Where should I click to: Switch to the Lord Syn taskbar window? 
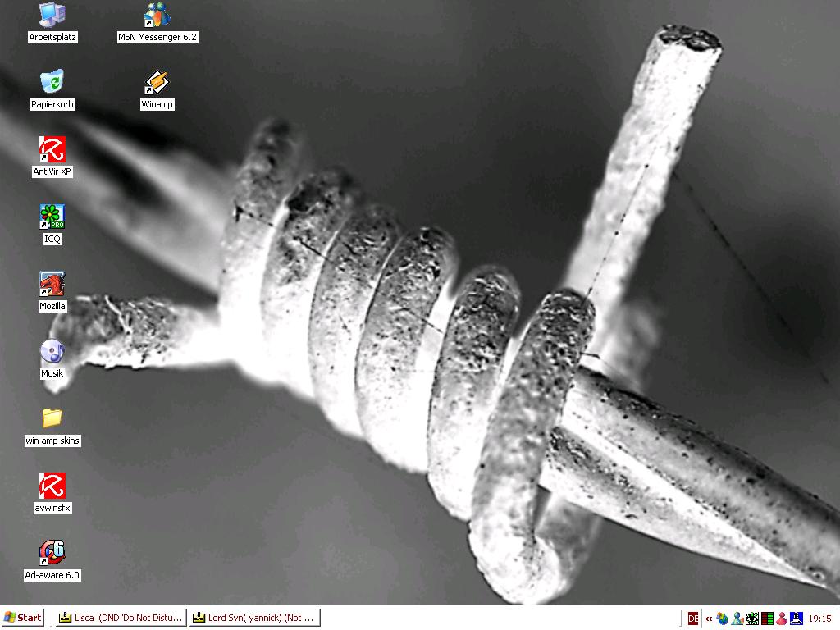point(253,618)
